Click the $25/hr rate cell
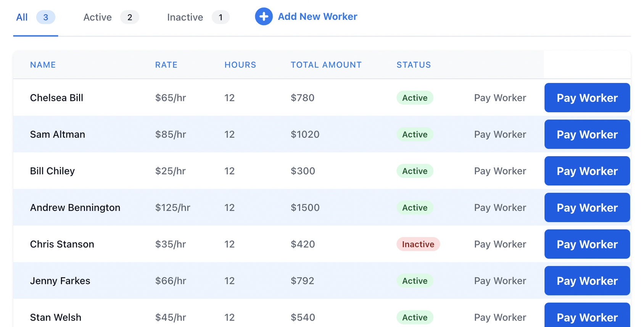Screen dimensions: 644x327 [x=170, y=171]
